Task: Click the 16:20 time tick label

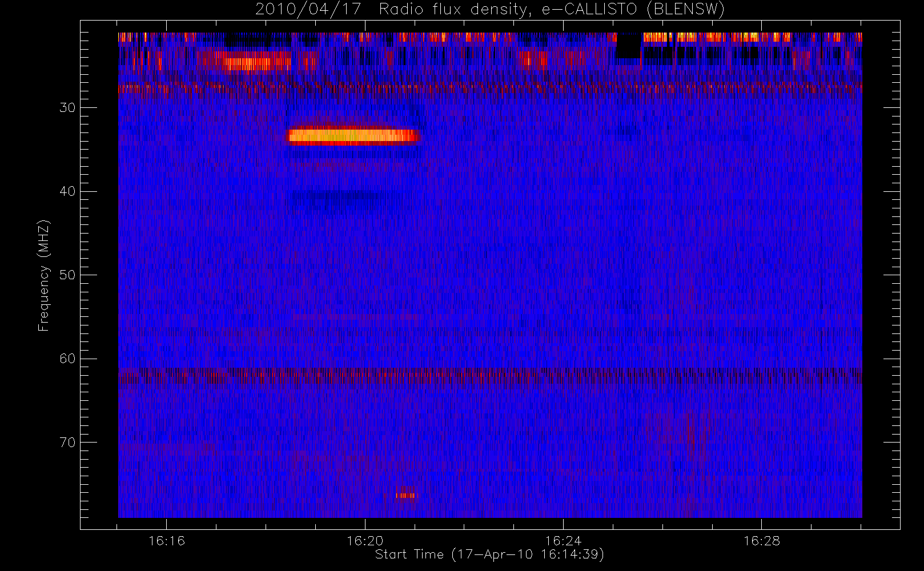Action: tap(365, 541)
